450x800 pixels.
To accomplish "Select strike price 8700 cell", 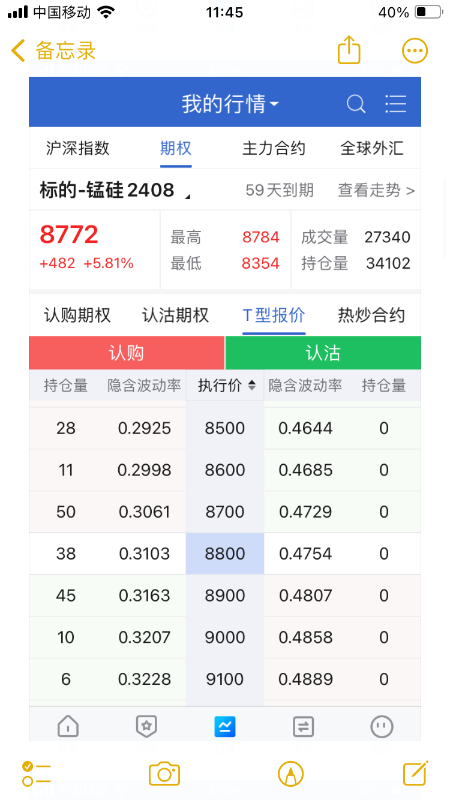I will point(225,512).
